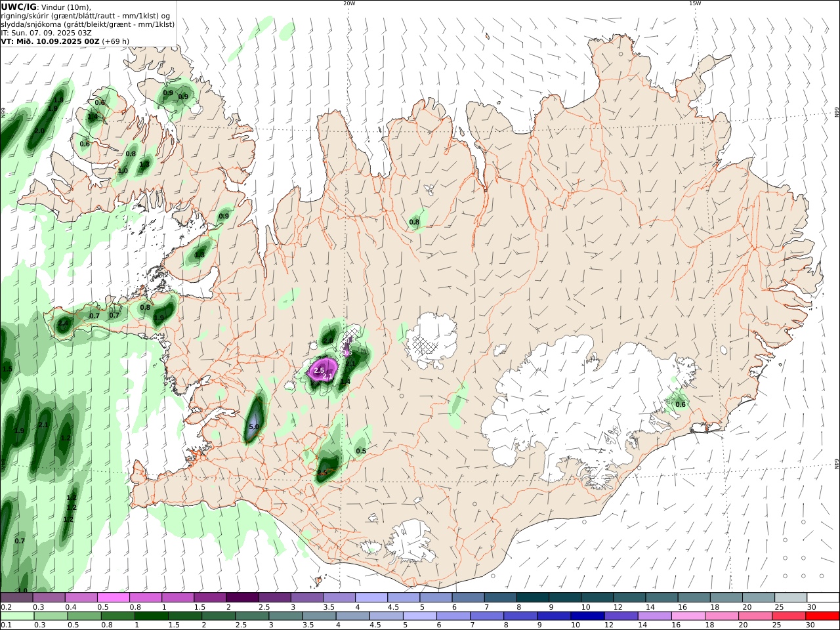The width and height of the screenshot is (840, 630).
Task: Select the 2.0 rain value near the Westfjords
Action: point(39,131)
